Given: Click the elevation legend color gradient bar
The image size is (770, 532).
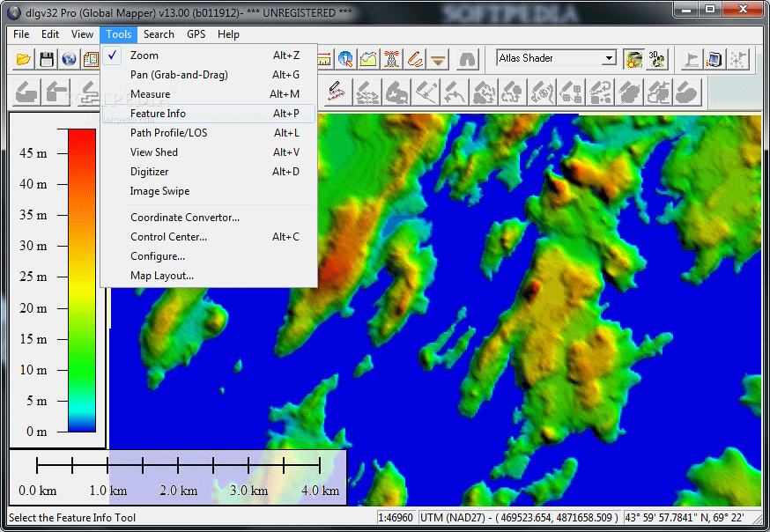Looking at the screenshot, I should (x=82, y=280).
